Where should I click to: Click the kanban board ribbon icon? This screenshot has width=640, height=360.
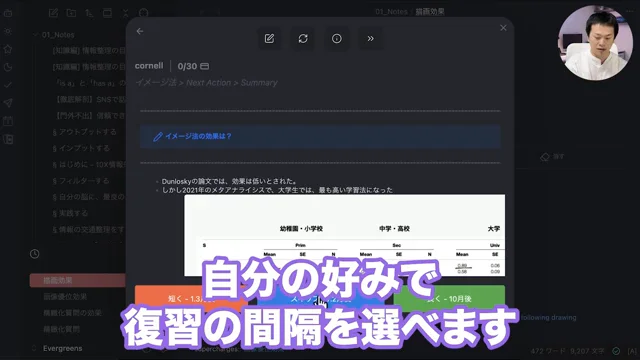(8, 139)
